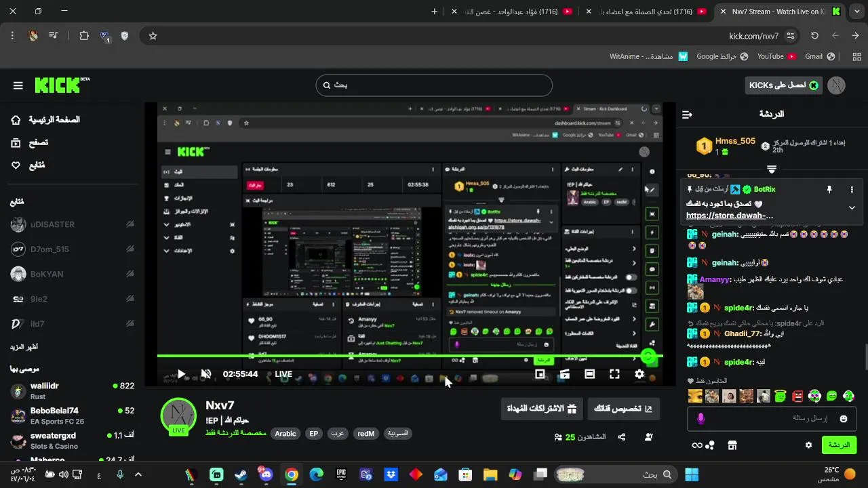
Task: Click the stream progress bar
Action: (410, 356)
